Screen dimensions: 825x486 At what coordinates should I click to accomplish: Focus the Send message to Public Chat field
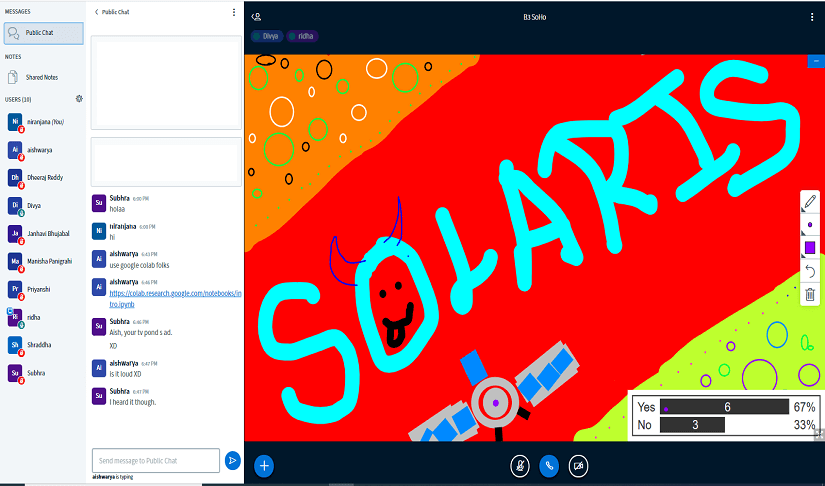coord(156,461)
